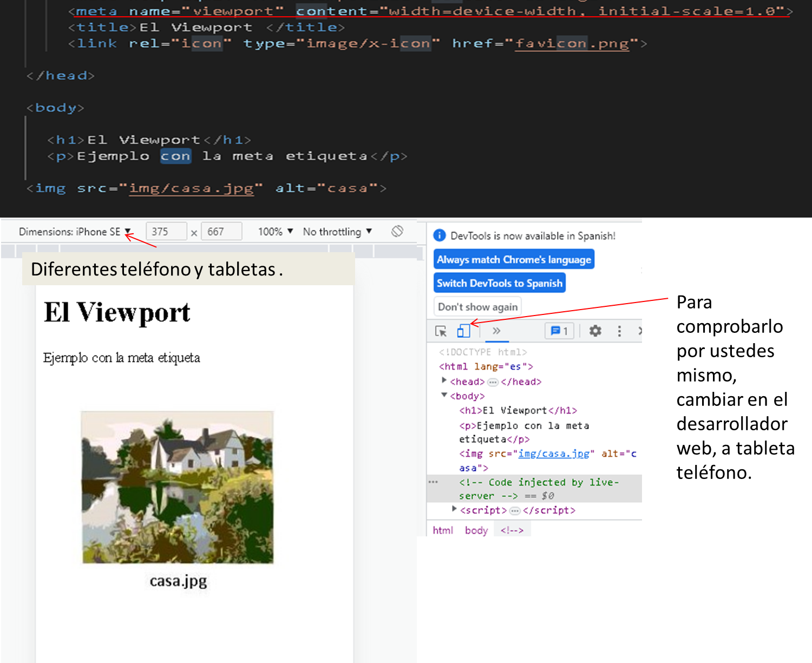Click Switch DevTools to Spanish button
This screenshot has height=663, width=812.
pyautogui.click(x=500, y=283)
